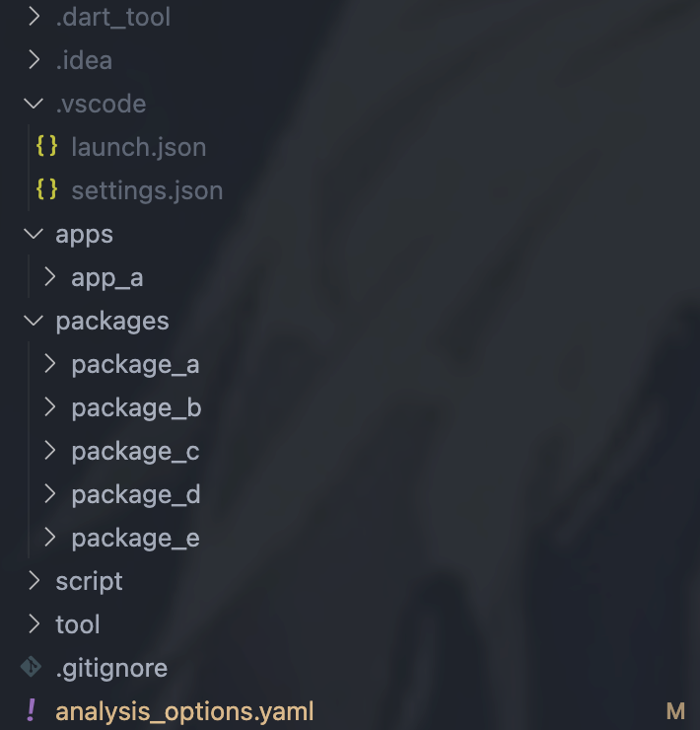Viewport: 700px width, 730px height.
Task: Select the tool folder
Action: [78, 624]
